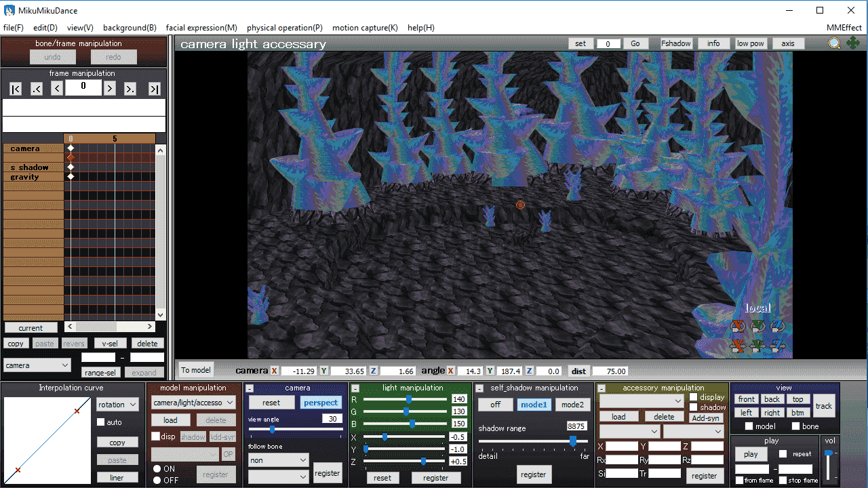Open the background(B) menu
The height and width of the screenshot is (488, 868).
(x=130, y=28)
